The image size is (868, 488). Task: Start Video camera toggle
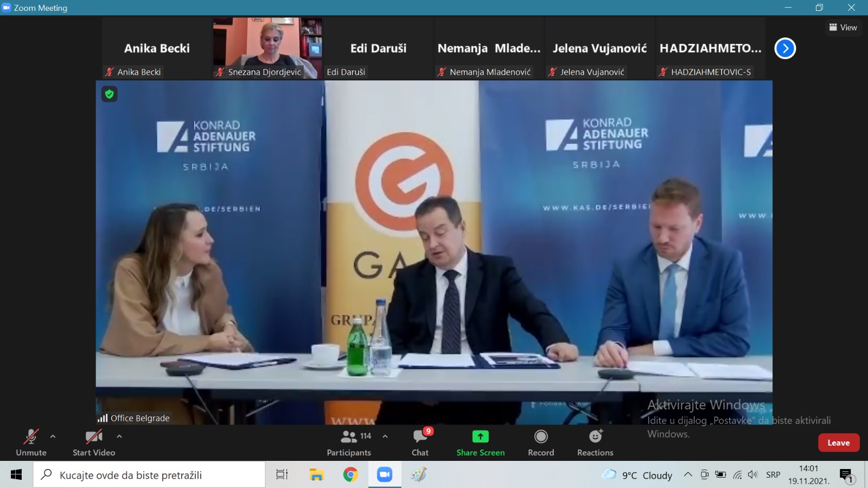[x=94, y=442]
